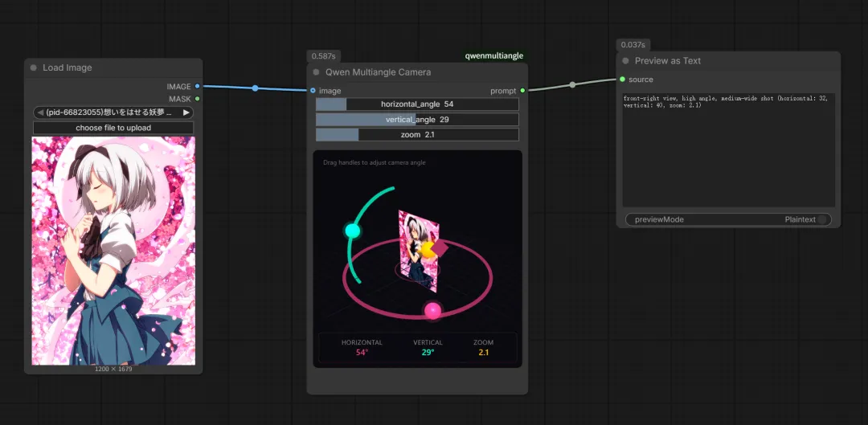Click the source input socket on Preview node
868x425 pixels.
[623, 79]
